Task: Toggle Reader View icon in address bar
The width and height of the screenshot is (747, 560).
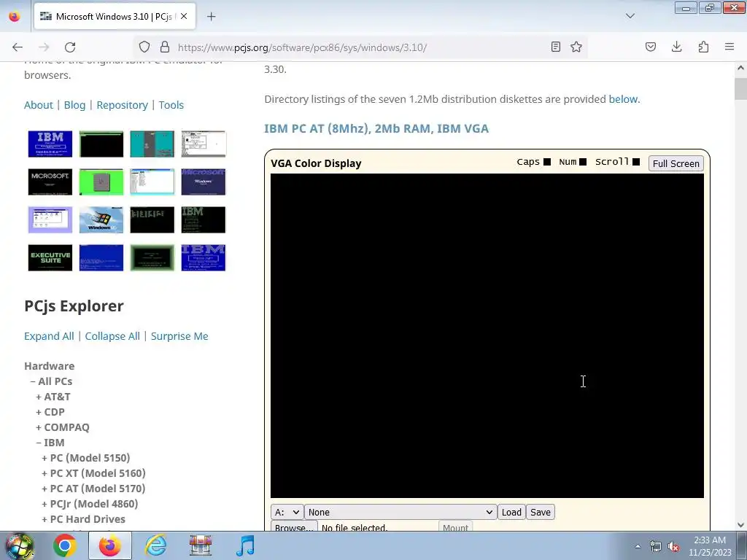Action: point(555,47)
